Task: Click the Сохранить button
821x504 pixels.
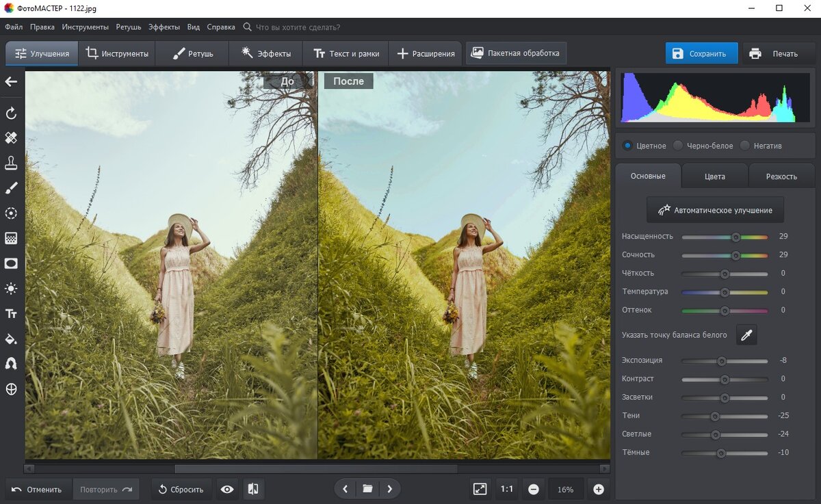Action: click(x=701, y=53)
